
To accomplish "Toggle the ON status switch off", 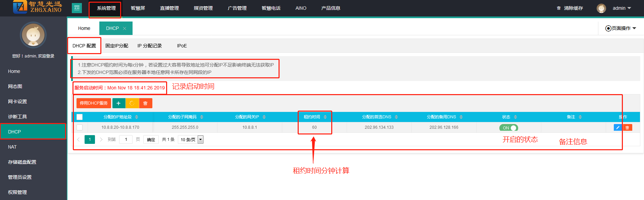I will click(x=508, y=128).
